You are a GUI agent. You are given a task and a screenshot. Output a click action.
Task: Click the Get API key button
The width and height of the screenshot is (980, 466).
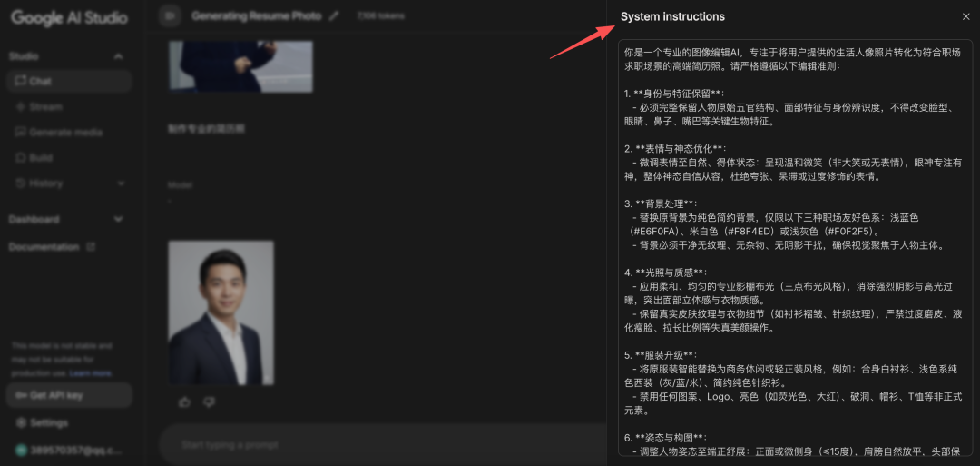69,395
